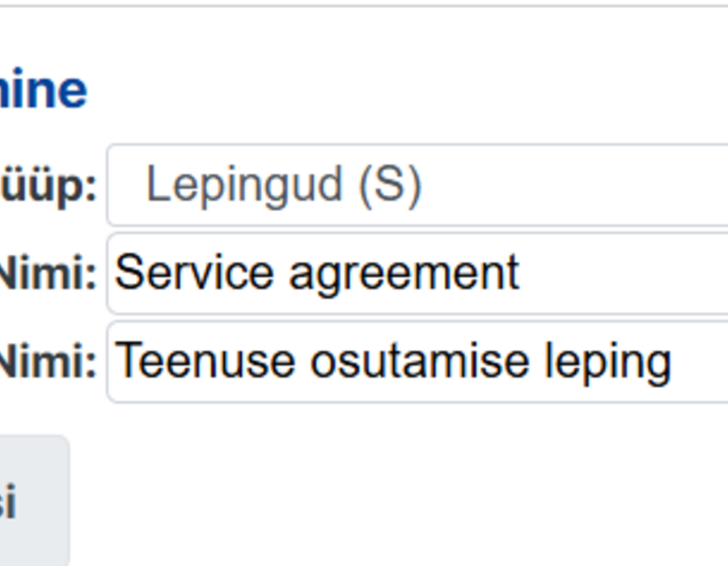
Task: Click blank area right of "(S)" in dropdown
Action: (574, 185)
